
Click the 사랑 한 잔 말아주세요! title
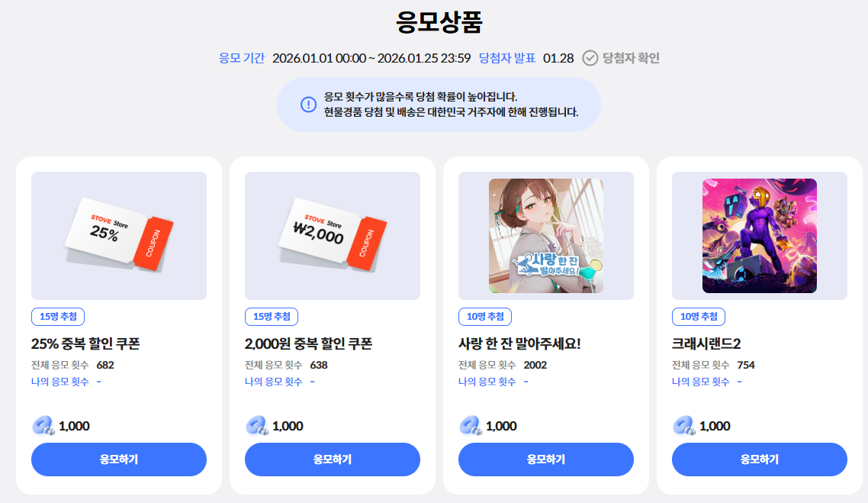coord(519,343)
